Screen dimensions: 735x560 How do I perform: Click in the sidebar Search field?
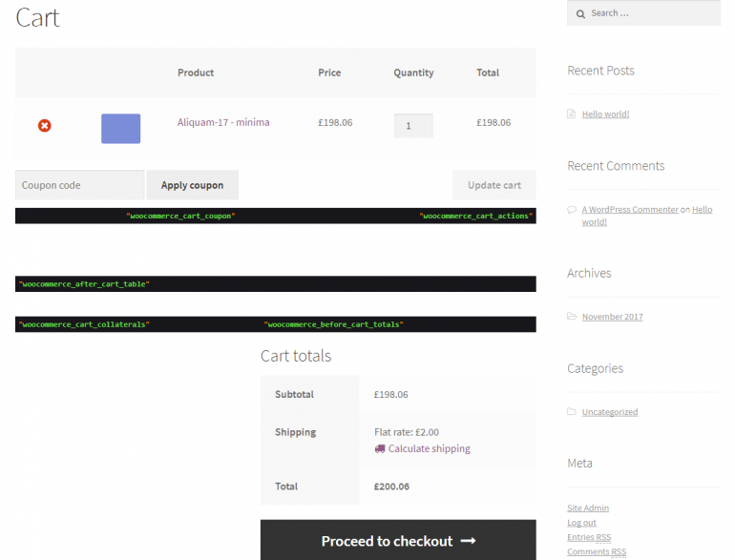pos(651,13)
